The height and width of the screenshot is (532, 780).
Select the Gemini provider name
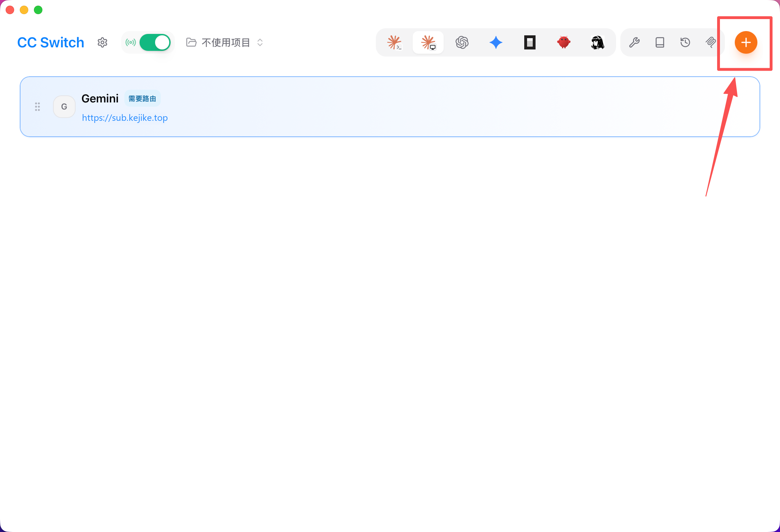point(100,99)
